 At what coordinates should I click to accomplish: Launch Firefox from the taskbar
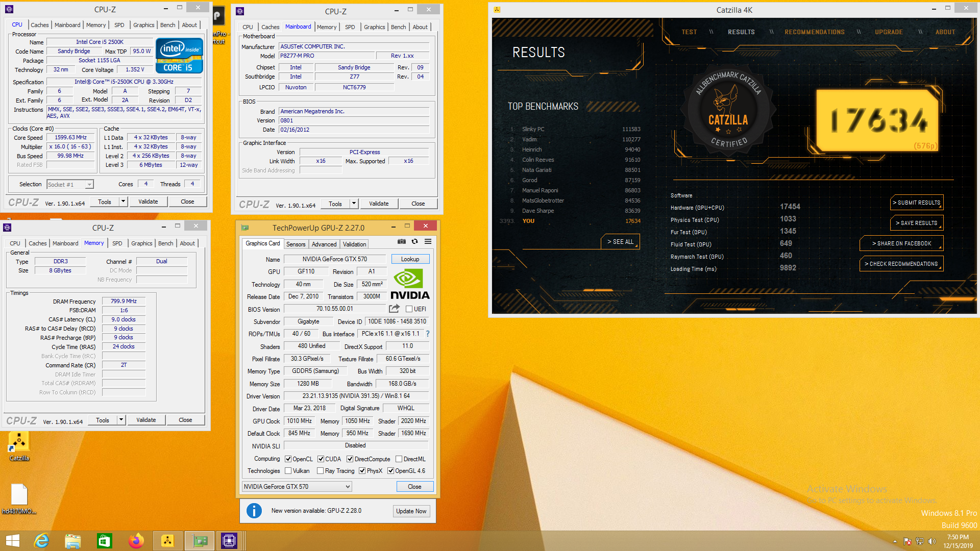pos(136,541)
